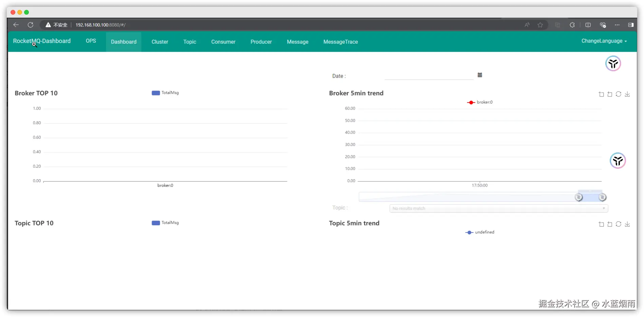The image size is (644, 317).
Task: Refresh the Broker 5min trend chart
Action: pos(618,94)
